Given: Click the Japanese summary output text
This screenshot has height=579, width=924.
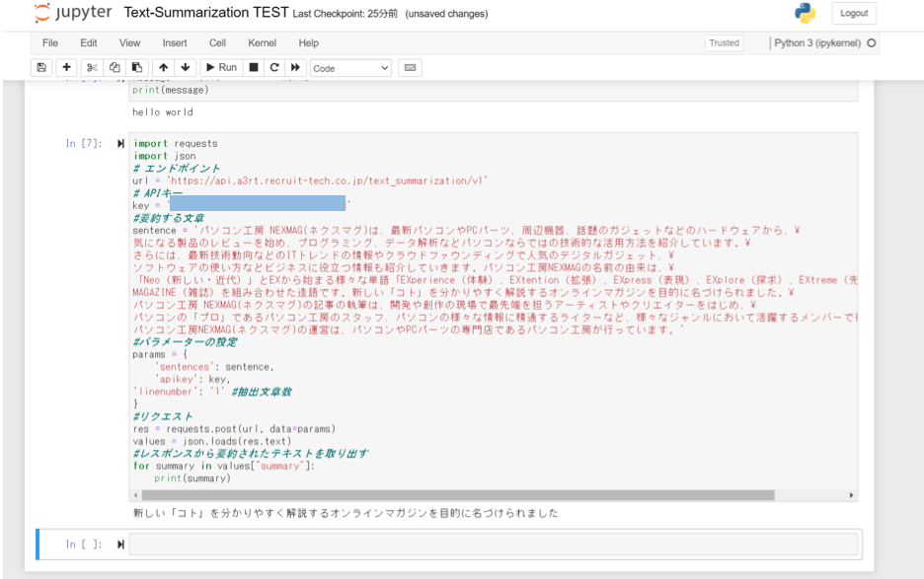Looking at the screenshot, I should [346, 513].
